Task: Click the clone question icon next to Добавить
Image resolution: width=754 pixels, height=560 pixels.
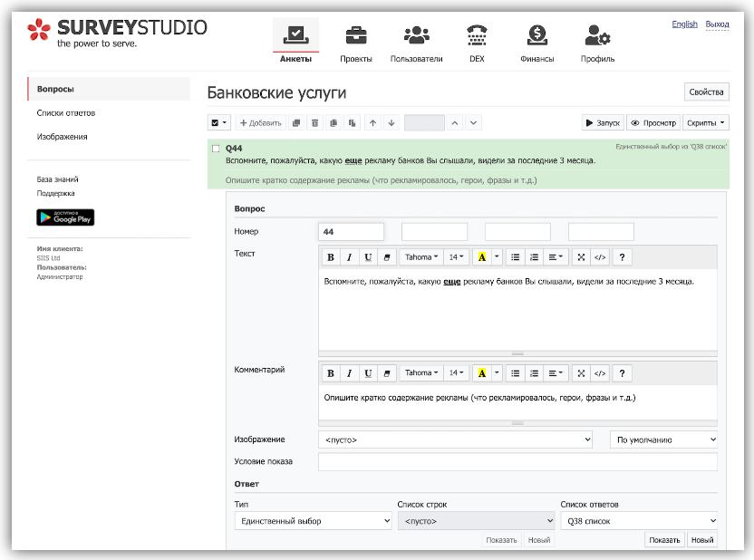Action: click(296, 123)
